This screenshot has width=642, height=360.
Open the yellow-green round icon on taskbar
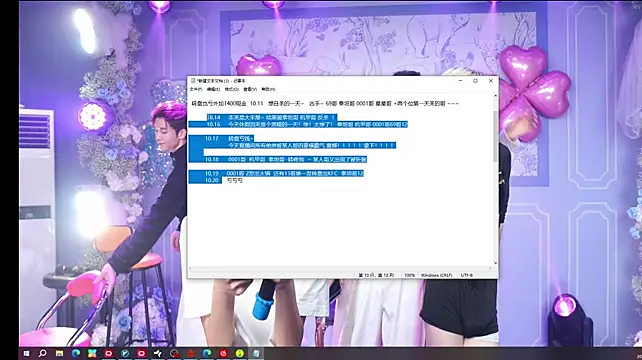(240, 353)
